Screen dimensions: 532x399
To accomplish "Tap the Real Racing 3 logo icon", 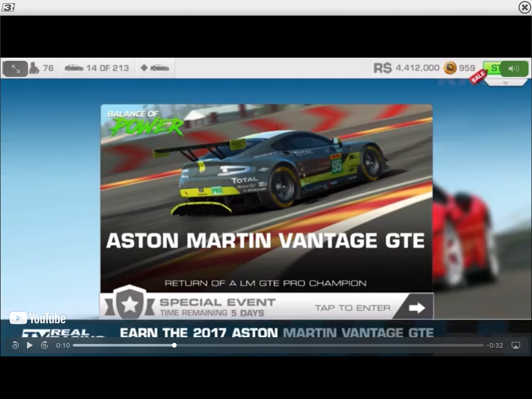I will coord(8,8).
